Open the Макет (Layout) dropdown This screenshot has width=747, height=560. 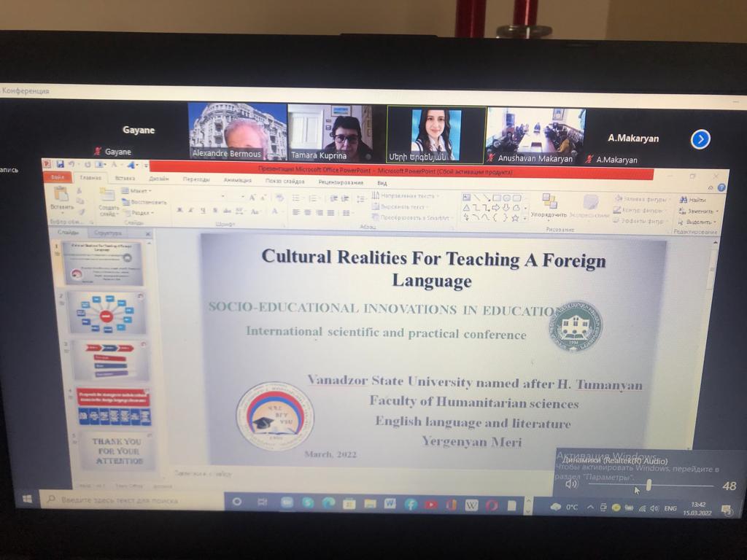[136, 190]
